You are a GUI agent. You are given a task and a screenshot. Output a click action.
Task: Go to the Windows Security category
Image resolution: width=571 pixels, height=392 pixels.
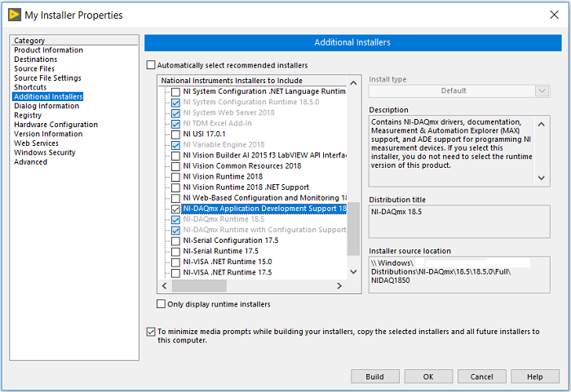44,152
